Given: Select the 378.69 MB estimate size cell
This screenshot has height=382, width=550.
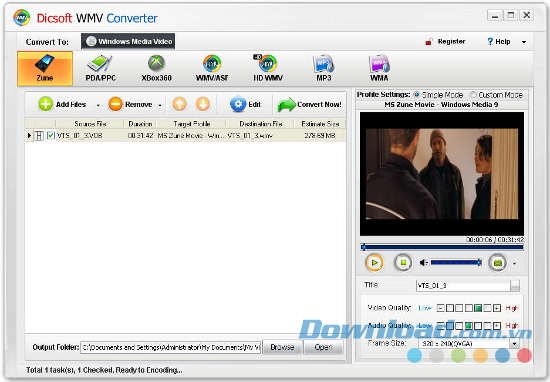Looking at the screenshot, I should [320, 135].
